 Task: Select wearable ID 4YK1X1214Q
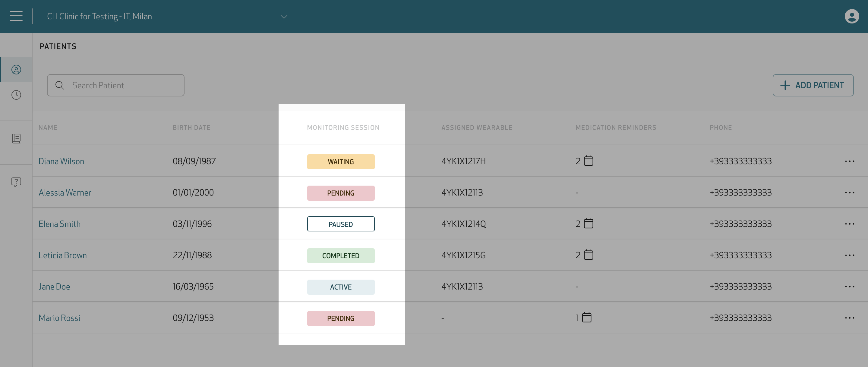(x=464, y=224)
